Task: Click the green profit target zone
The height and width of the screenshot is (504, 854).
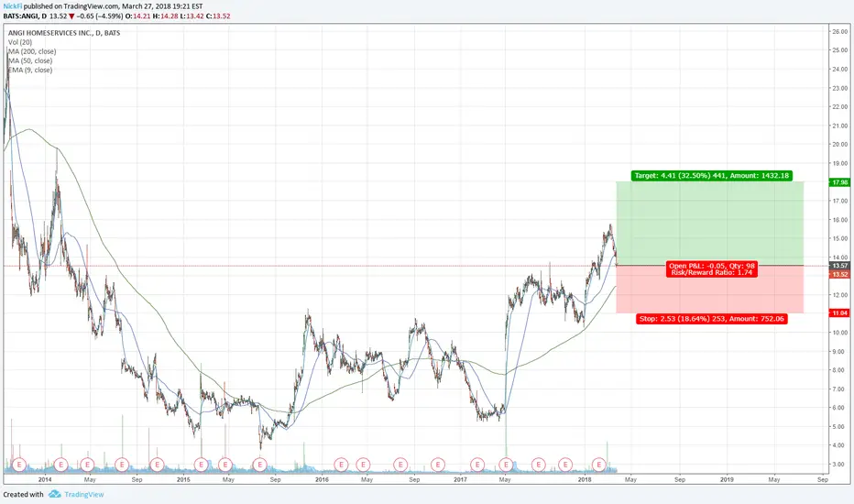Action: pos(709,224)
